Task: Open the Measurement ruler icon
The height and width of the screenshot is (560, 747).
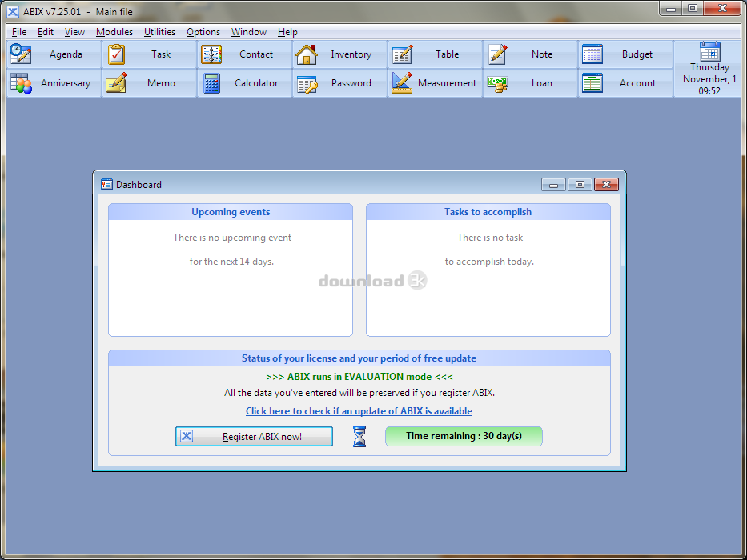Action: [x=402, y=83]
